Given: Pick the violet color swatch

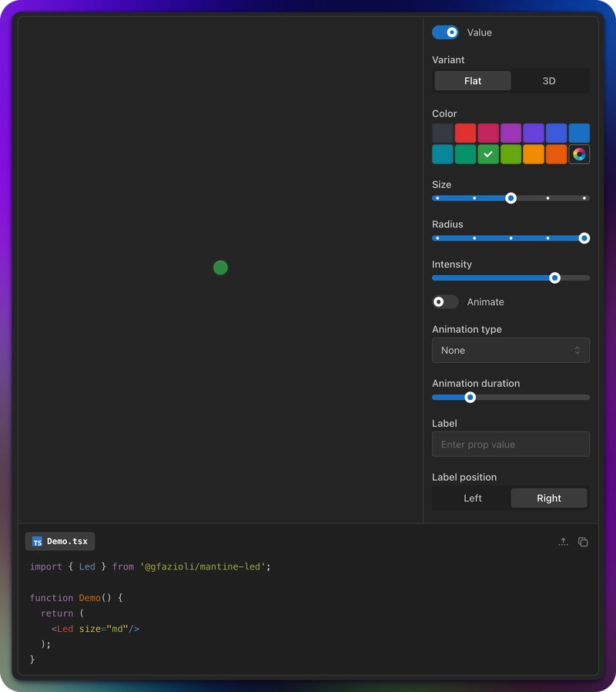Looking at the screenshot, I should click(534, 133).
